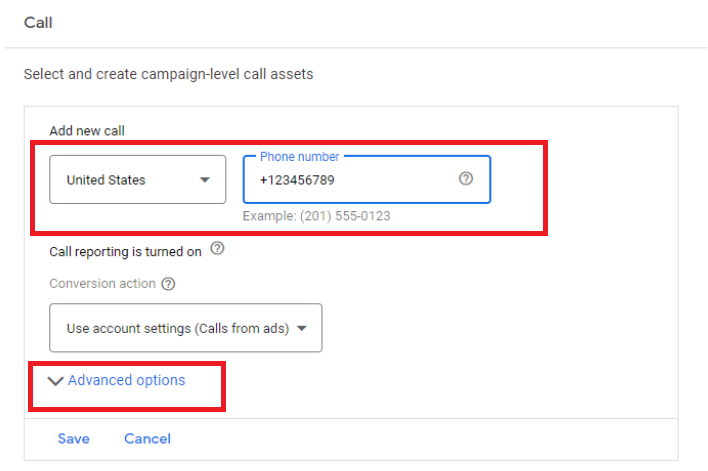The height and width of the screenshot is (471, 708).
Task: Click the arrow beside Calls from ads
Action: [302, 328]
